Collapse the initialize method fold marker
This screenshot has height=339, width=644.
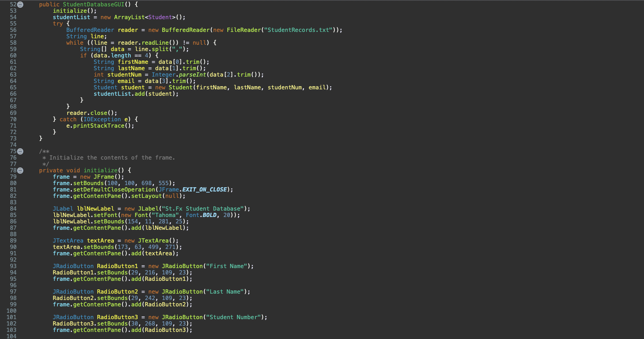(20, 170)
